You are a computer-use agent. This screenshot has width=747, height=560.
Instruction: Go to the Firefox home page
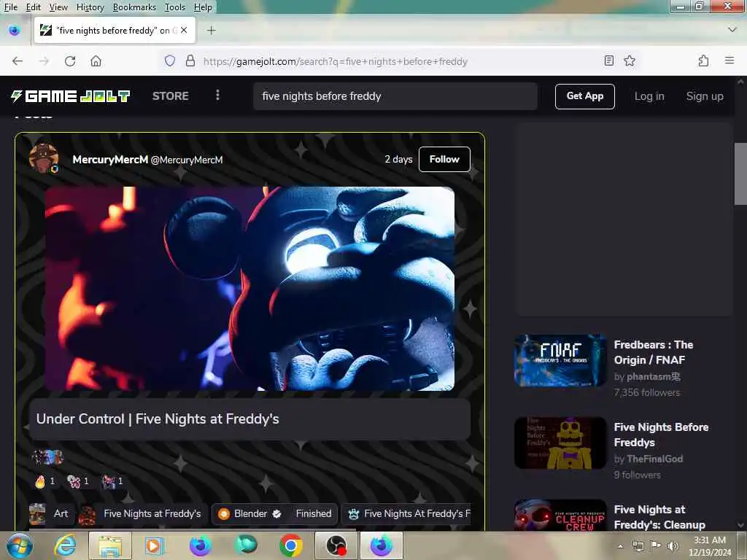click(x=96, y=61)
